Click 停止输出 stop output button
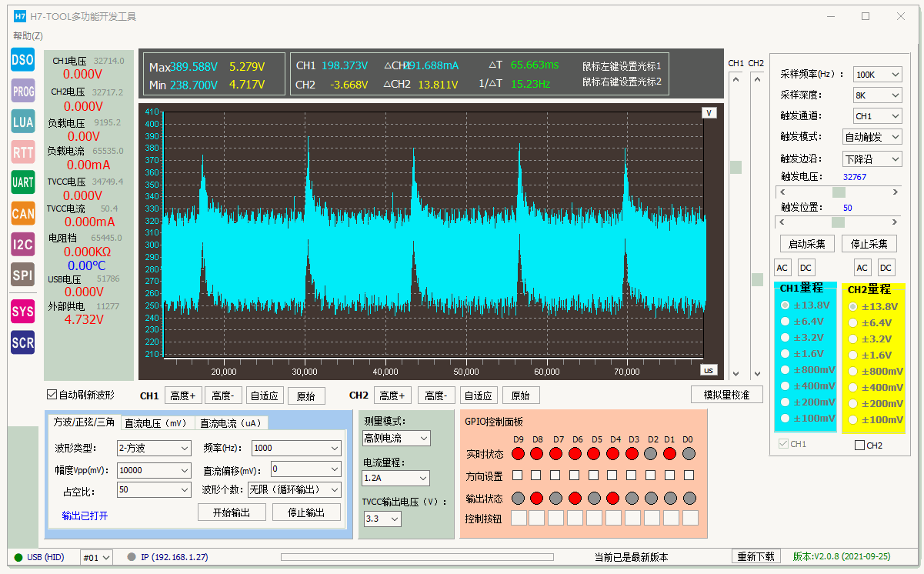Viewport: 924px width, 574px height. coord(306,512)
